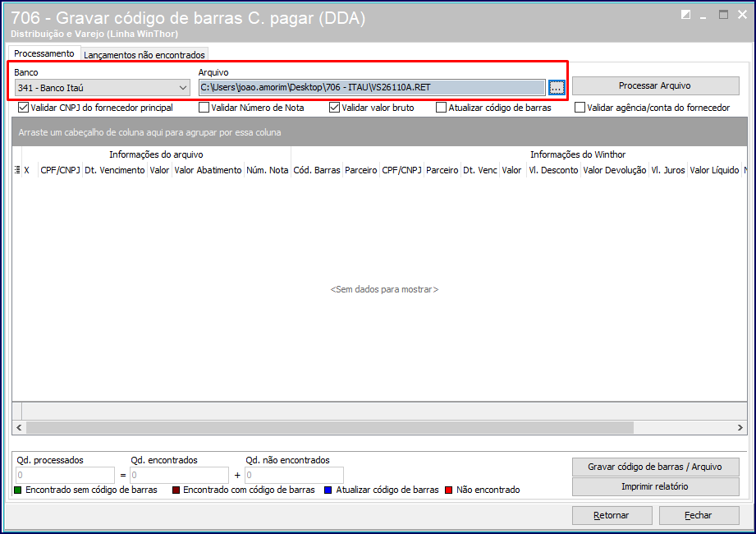Click green Encontrado sem código de barras swatch

(18, 490)
